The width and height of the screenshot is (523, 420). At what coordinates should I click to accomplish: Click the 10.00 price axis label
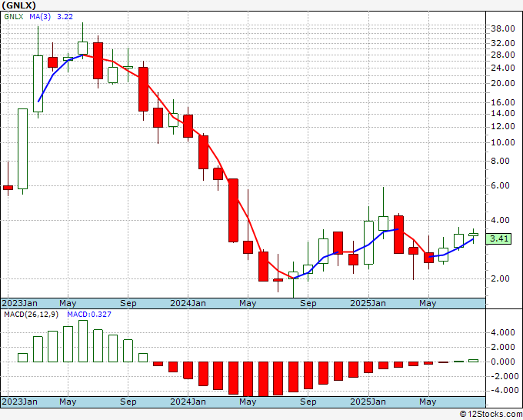coord(503,142)
